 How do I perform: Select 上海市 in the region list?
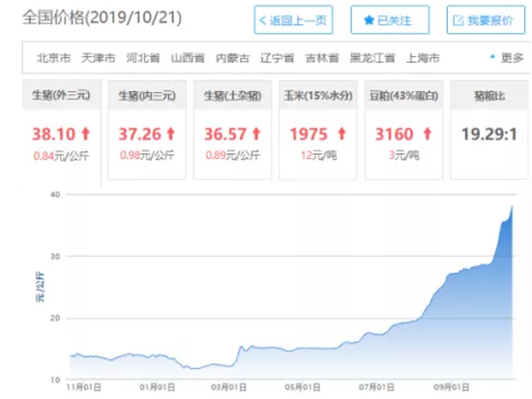(423, 58)
